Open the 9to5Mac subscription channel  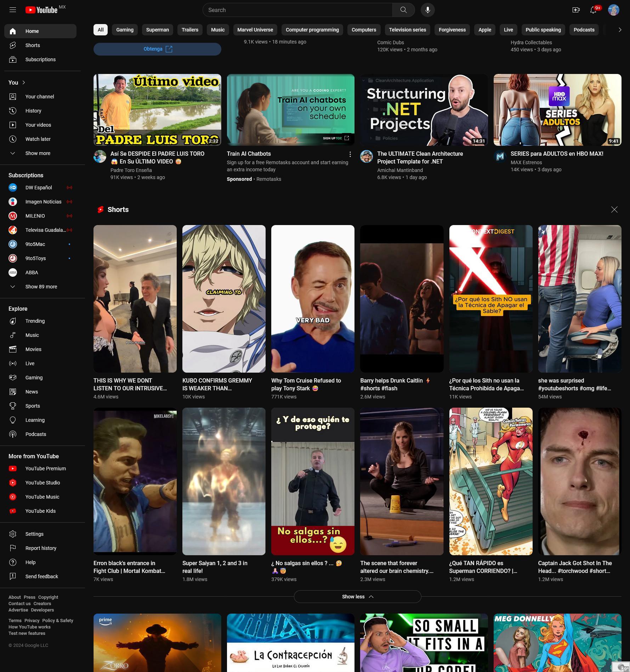point(40,244)
